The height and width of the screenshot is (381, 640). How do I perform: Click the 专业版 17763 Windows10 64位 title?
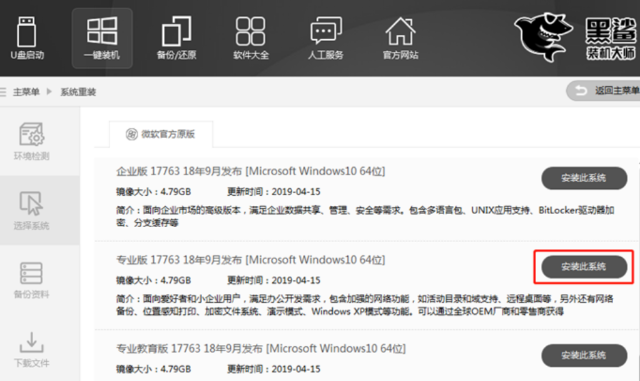coord(251,260)
